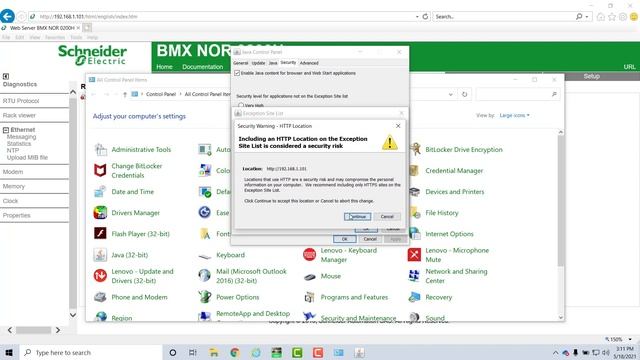The height and width of the screenshot is (360, 640).
Task: Open Windows Start menu
Action: click(9, 352)
